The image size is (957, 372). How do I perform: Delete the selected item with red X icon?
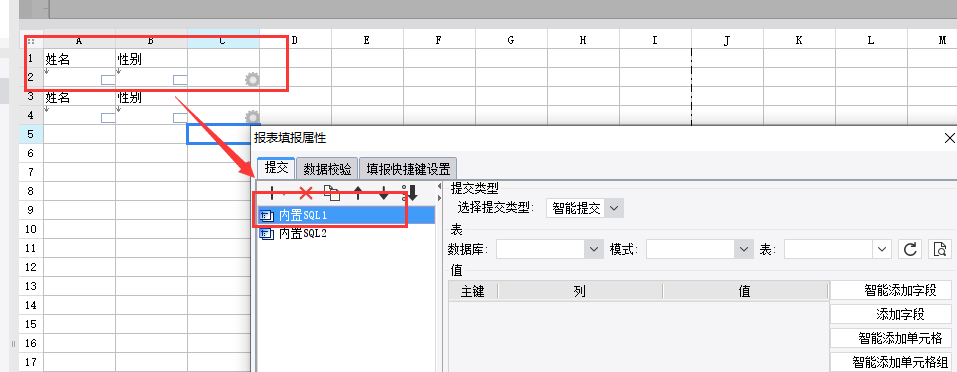pos(306,194)
